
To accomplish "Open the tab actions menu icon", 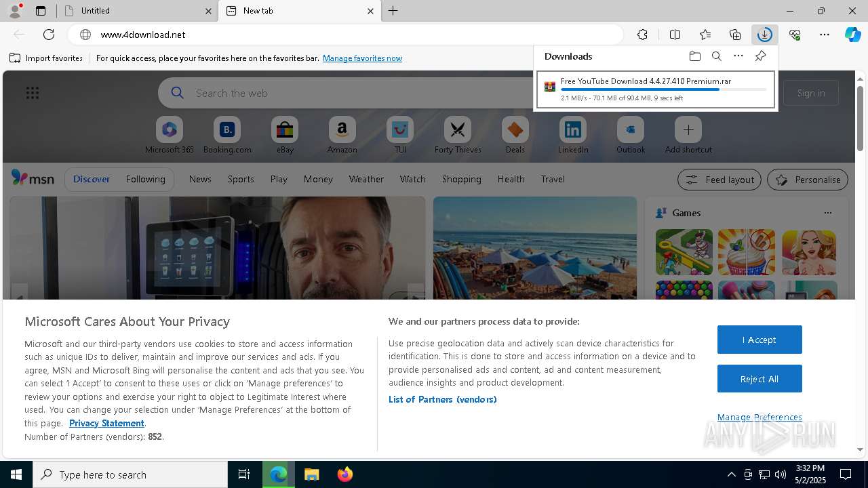I will point(41,11).
